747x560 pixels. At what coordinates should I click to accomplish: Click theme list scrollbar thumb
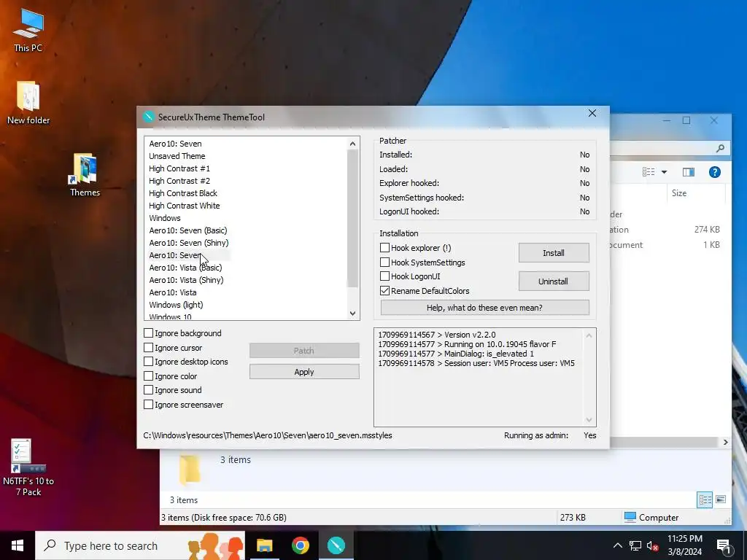click(352, 218)
